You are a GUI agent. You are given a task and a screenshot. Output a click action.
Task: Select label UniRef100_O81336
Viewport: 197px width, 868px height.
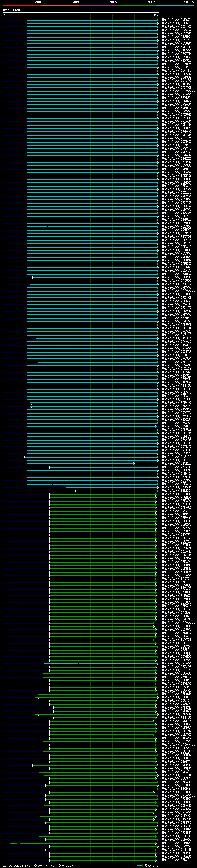(x=177, y=118)
